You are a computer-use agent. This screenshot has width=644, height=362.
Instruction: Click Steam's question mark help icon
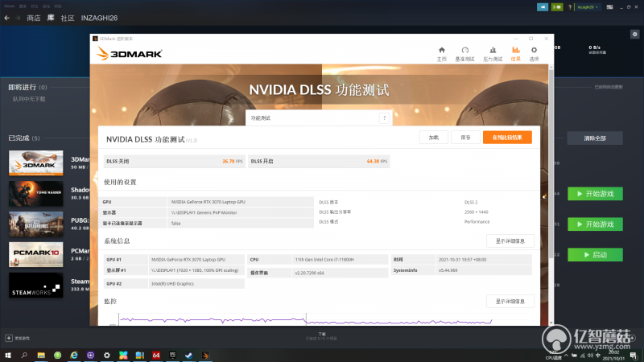coord(570,7)
